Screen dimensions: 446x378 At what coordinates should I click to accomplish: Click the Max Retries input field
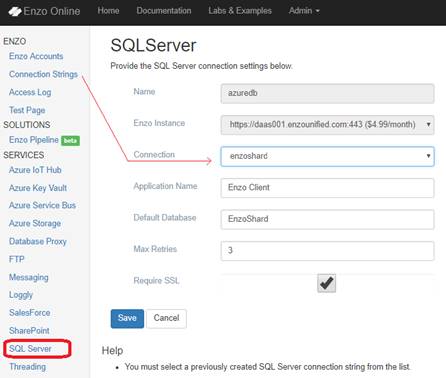(x=327, y=251)
